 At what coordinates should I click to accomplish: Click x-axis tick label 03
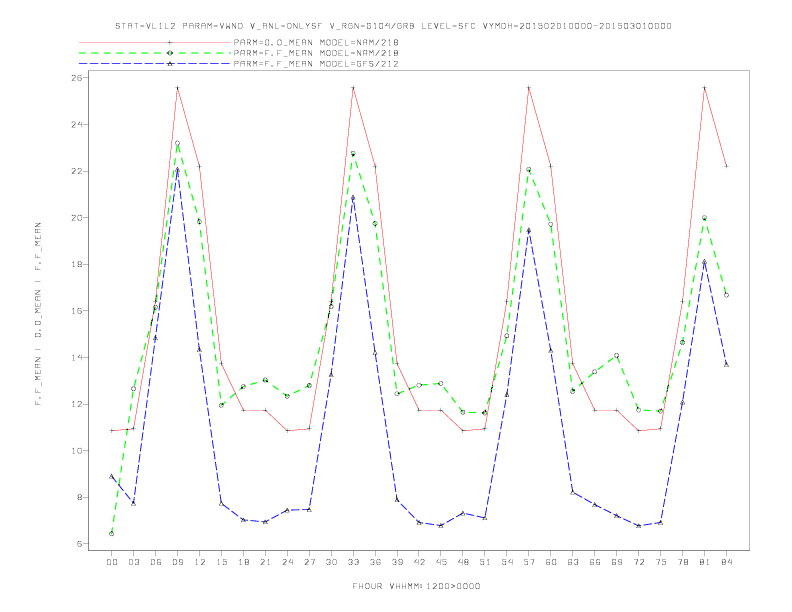[133, 562]
